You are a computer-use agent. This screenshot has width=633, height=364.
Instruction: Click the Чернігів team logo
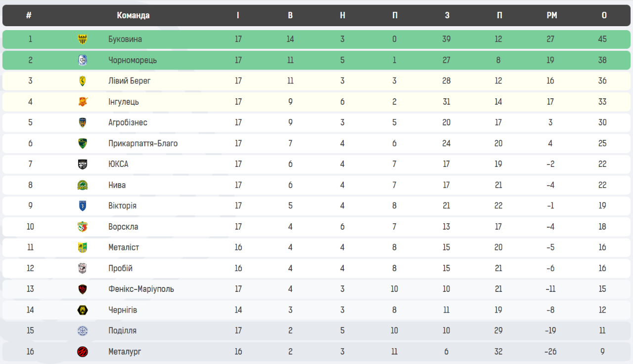[x=83, y=310]
